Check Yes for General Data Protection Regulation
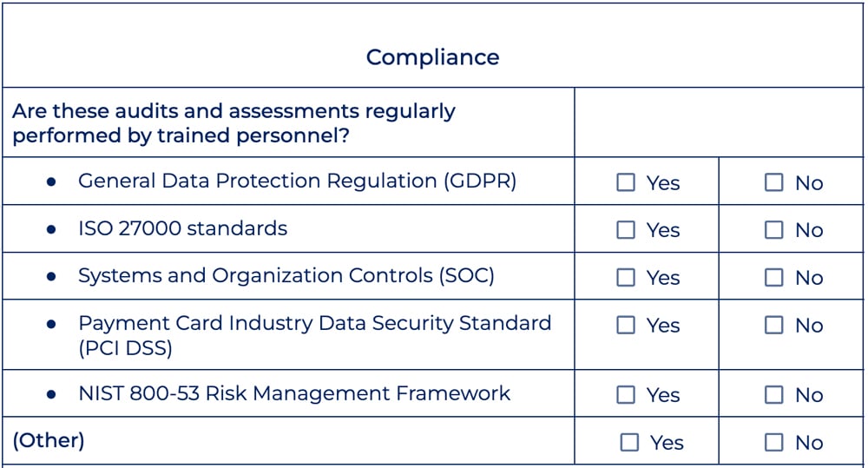The width and height of the screenshot is (868, 468). coord(626,182)
